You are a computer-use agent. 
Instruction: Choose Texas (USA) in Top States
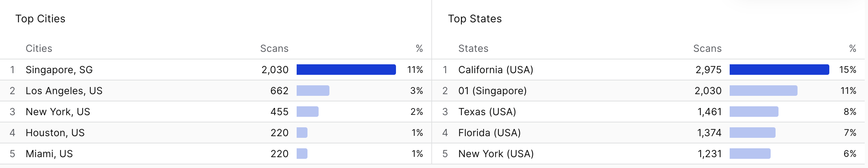click(648, 112)
